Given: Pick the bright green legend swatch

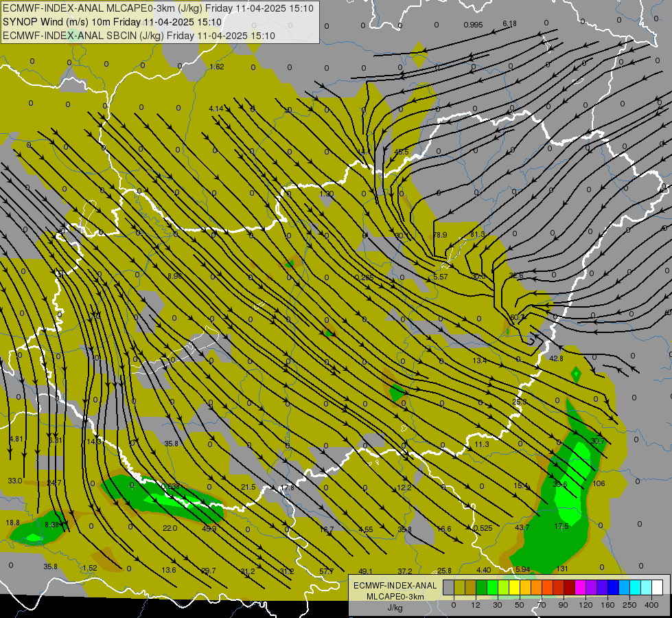Looking at the screenshot, I should (x=492, y=588).
